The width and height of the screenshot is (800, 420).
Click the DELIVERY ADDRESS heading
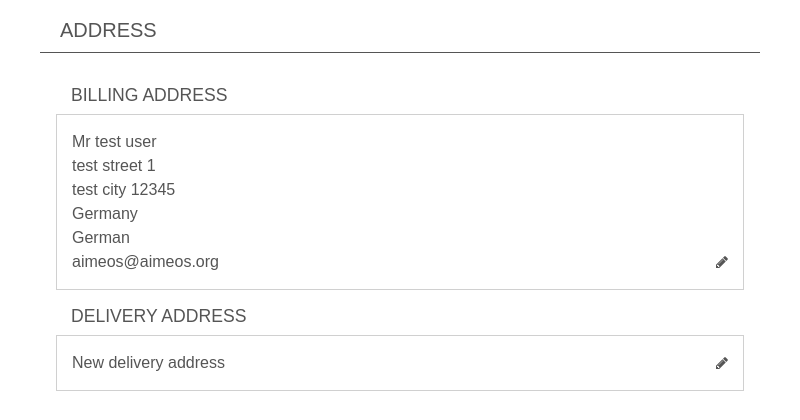[x=159, y=316]
